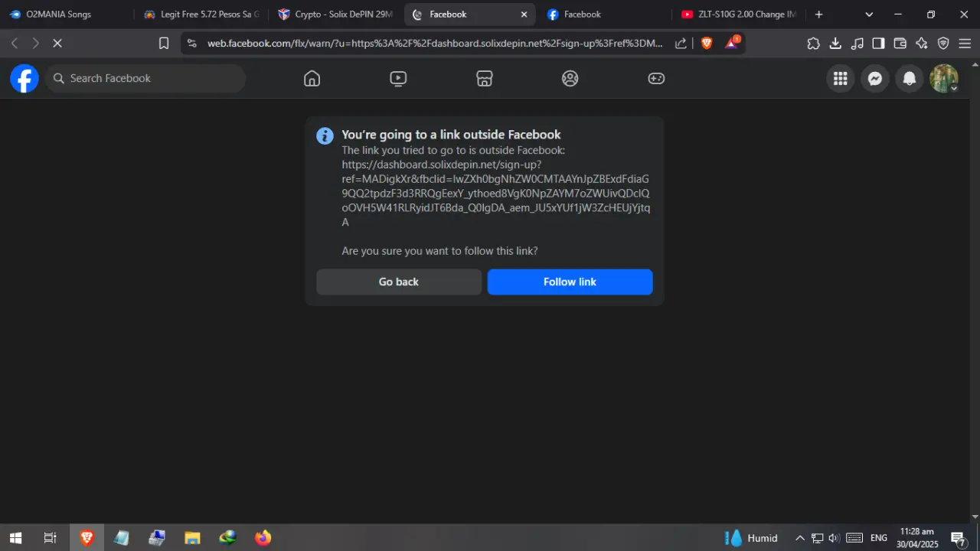Click the Facebook logo icon

point(24,78)
